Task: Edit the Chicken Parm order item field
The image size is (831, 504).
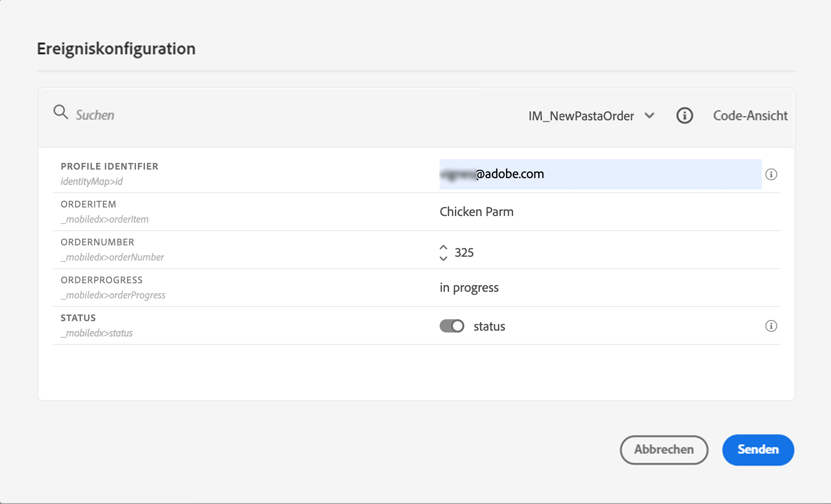Action: (x=477, y=212)
